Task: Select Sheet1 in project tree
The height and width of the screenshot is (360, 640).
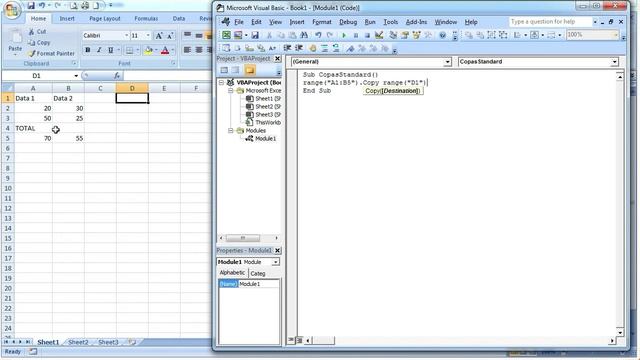Action: point(268,99)
